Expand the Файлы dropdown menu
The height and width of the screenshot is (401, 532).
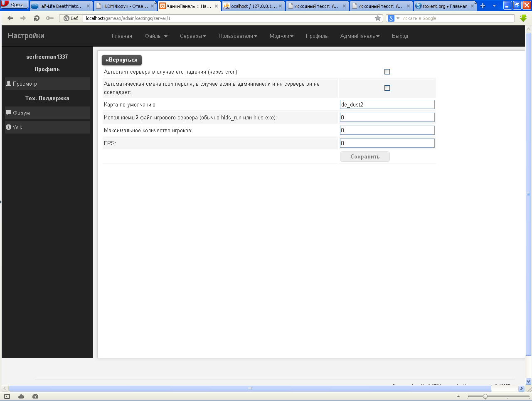(156, 36)
